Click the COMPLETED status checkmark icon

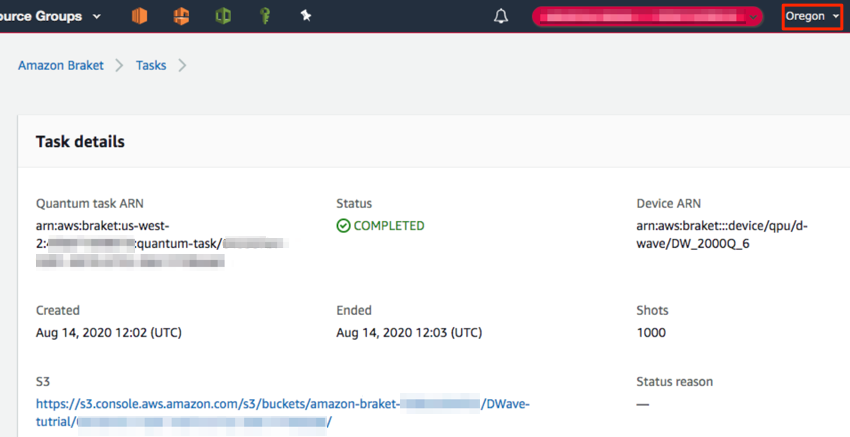(x=343, y=226)
